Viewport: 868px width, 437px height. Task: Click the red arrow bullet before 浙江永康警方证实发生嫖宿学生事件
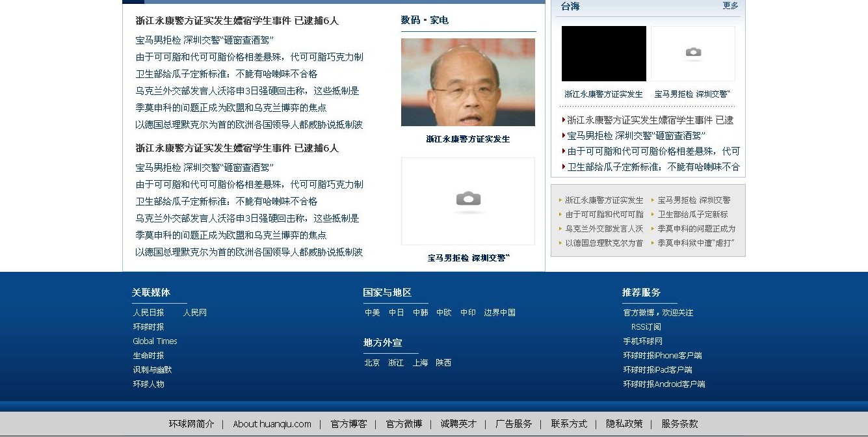[563, 120]
